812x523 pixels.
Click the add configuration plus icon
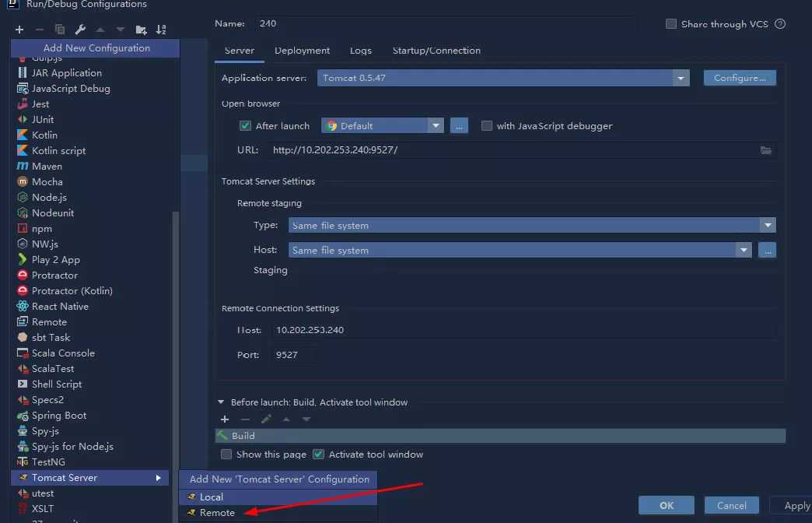tap(19, 30)
